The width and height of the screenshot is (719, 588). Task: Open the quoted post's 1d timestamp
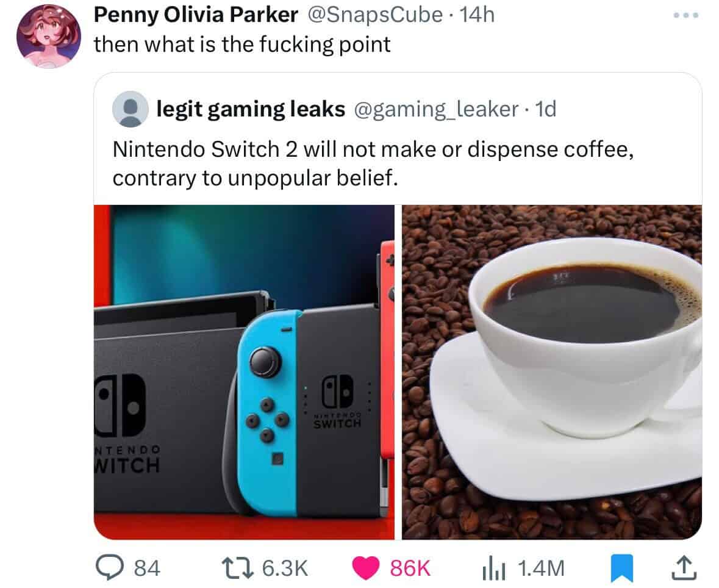pos(546,109)
